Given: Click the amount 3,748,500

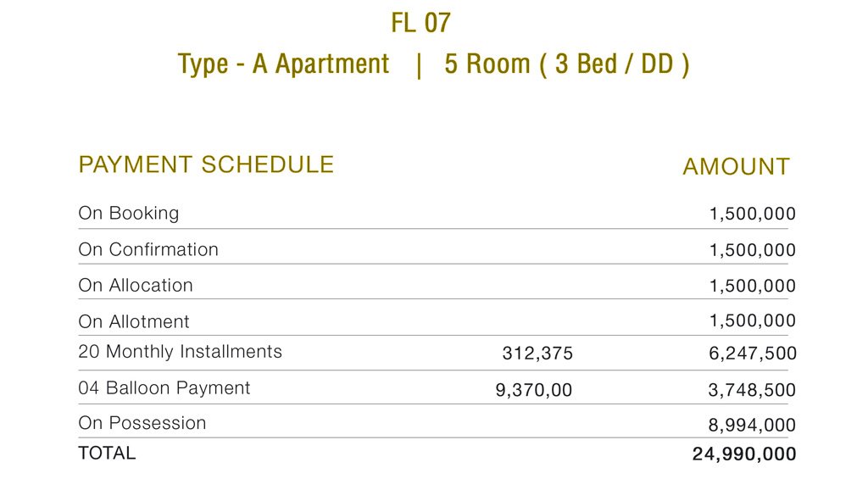Looking at the screenshot, I should [753, 390].
